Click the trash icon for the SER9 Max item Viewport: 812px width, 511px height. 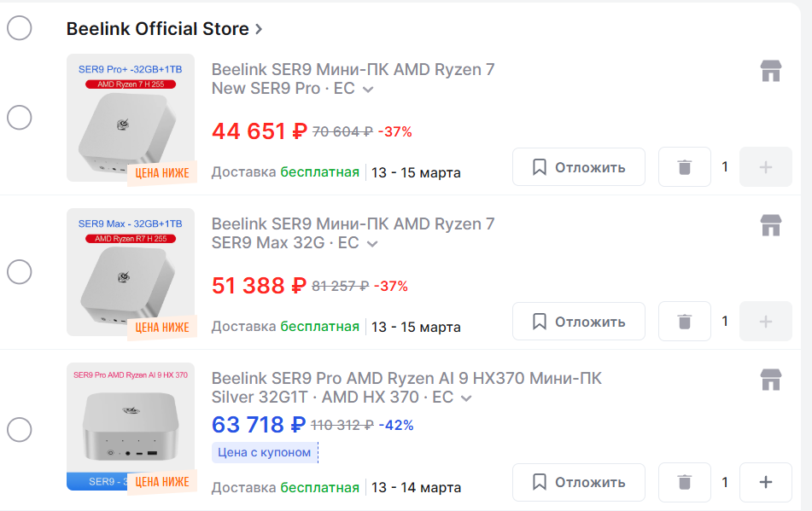(684, 321)
